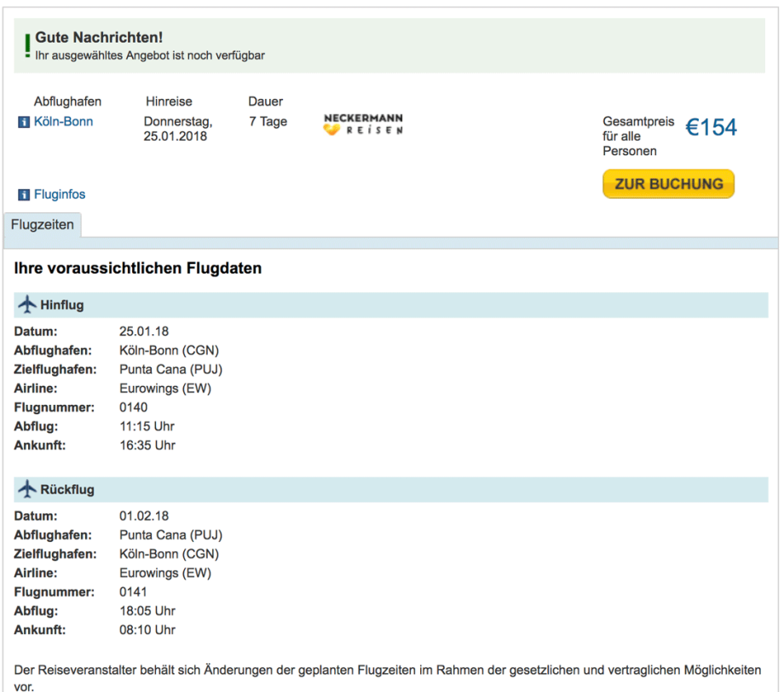Screen dimensions: 784x692
Task: Click the Neckermann Reisen logo
Action: [363, 124]
